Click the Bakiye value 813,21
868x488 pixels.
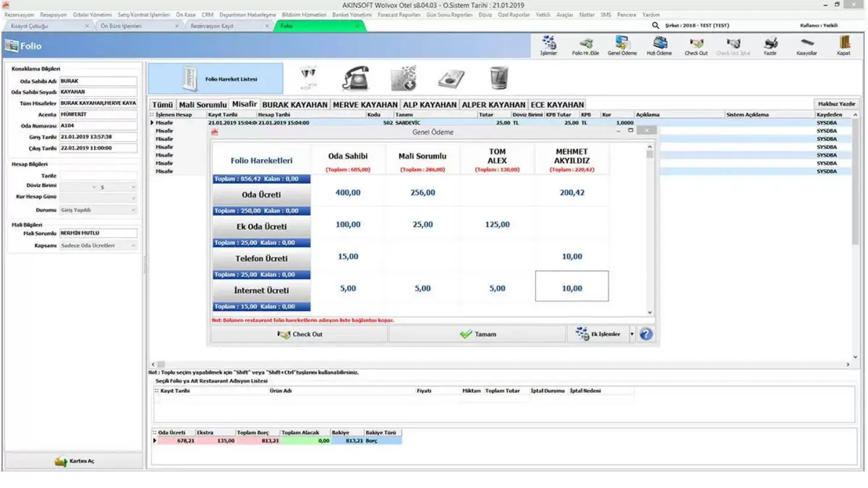[347, 441]
